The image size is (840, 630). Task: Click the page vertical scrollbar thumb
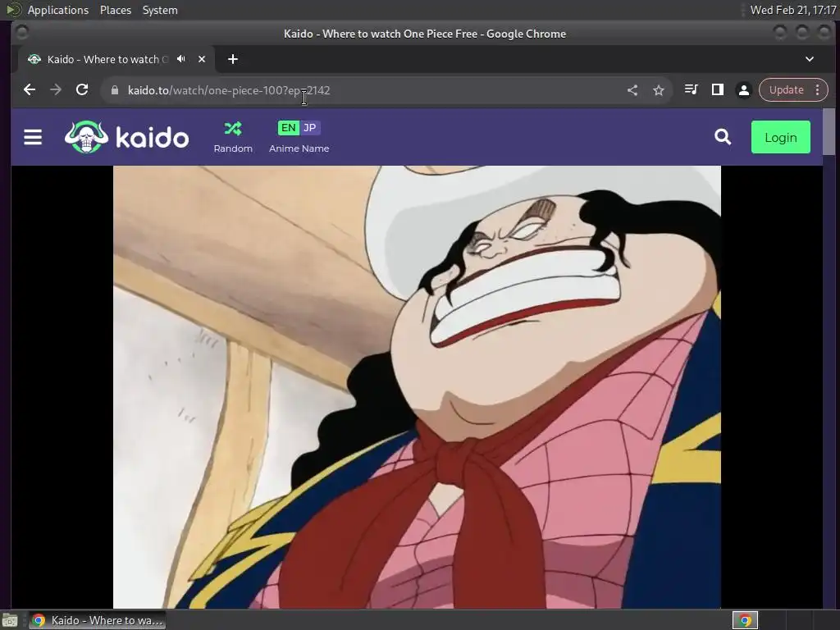click(829, 130)
